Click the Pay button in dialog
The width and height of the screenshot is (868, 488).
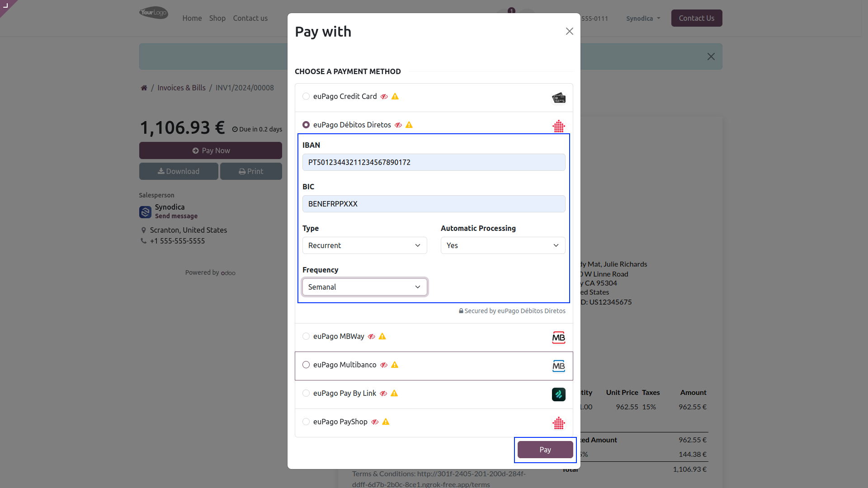tap(545, 450)
